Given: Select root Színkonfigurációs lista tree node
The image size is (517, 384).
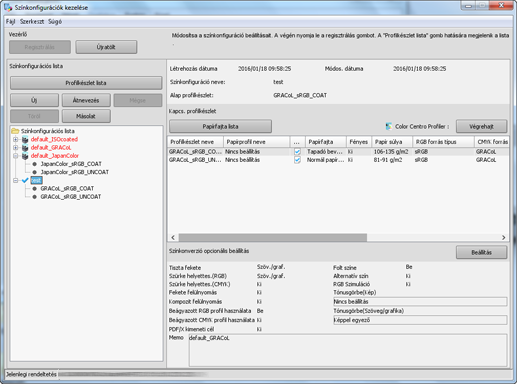Looking at the screenshot, I should click(48, 131).
